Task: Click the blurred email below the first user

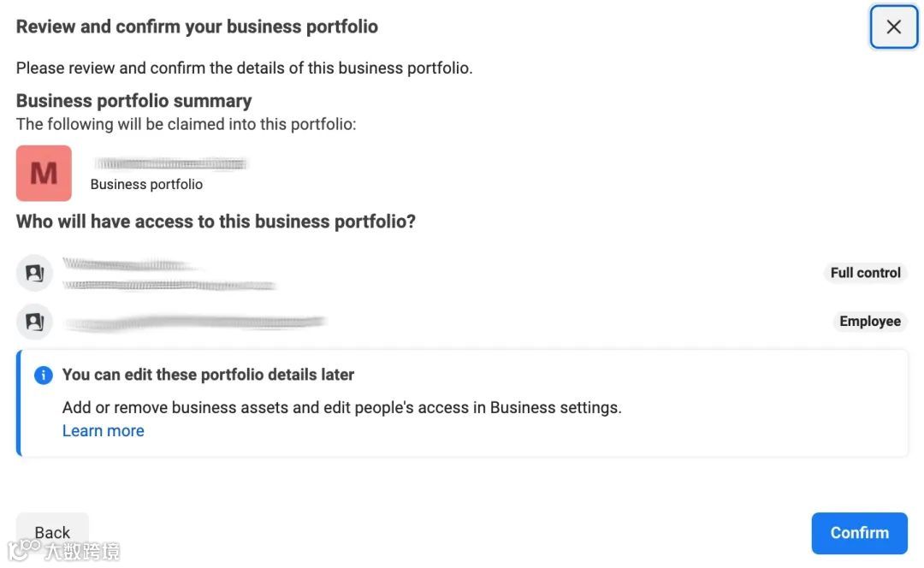Action: pyautogui.click(x=169, y=285)
